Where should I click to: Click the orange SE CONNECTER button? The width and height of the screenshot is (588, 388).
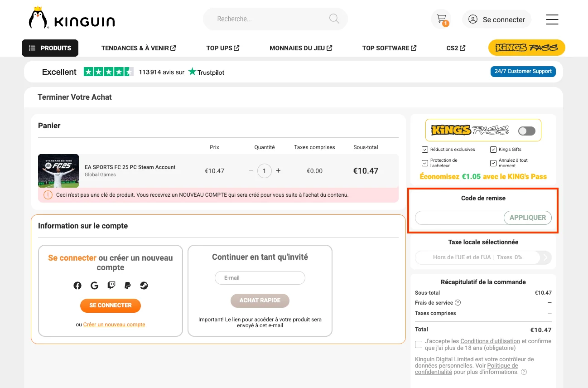pyautogui.click(x=111, y=306)
